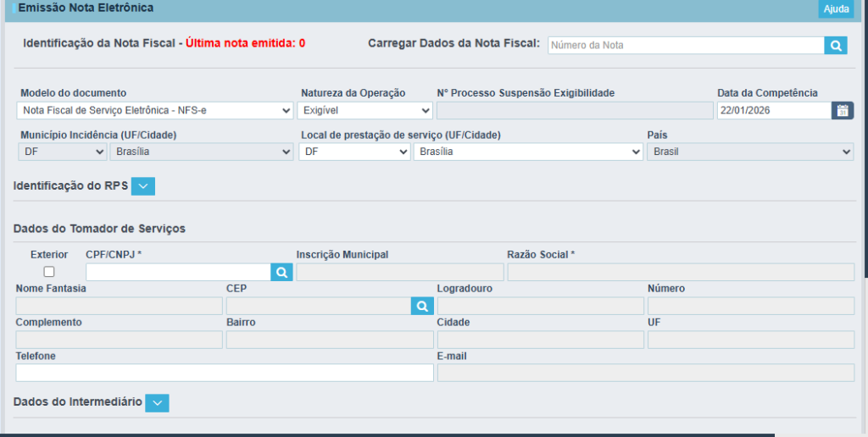Open the Local de prestação city dropdown
This screenshot has width=868, height=437.
click(x=527, y=152)
